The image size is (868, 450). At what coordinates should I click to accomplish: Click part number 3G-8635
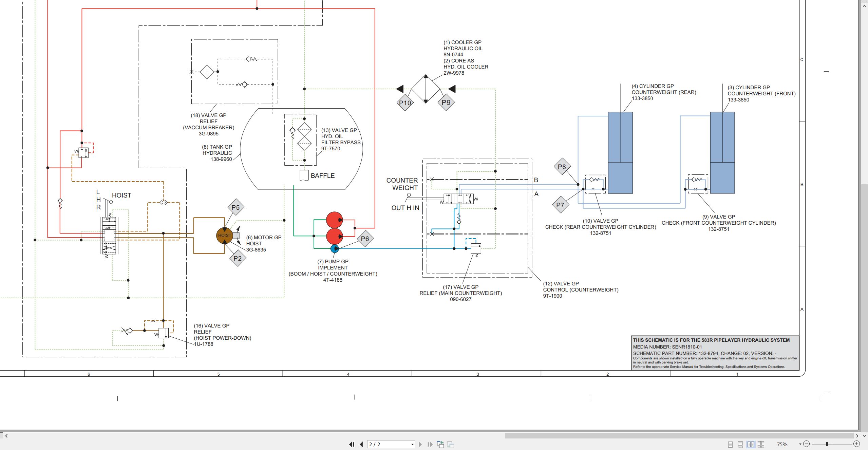(256, 250)
